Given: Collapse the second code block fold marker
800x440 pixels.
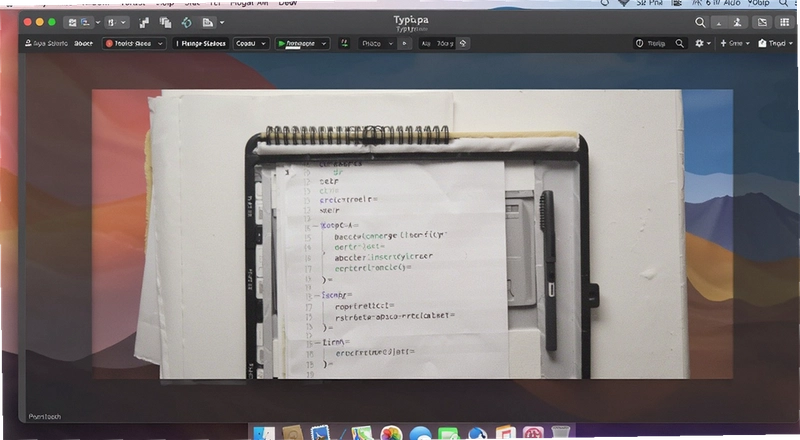Looking at the screenshot, I should coord(317,295).
